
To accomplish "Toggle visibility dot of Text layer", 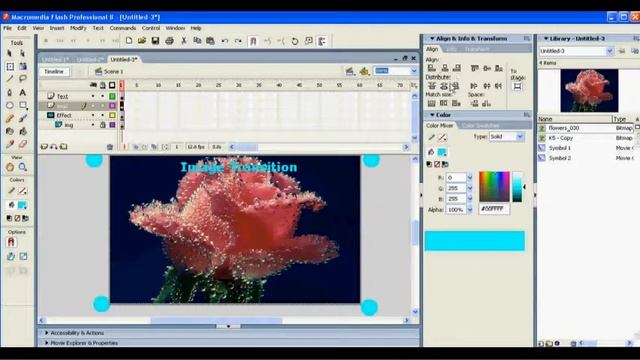I will 93,96.
